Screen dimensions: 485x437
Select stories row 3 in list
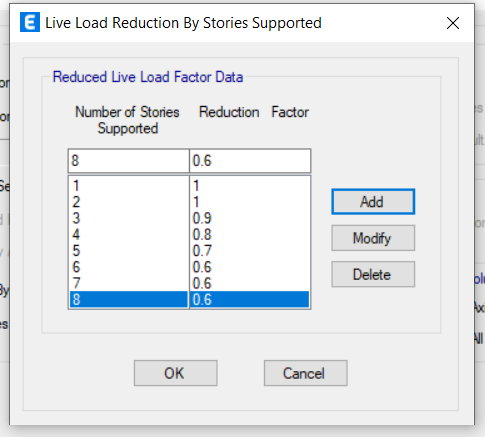129,218
